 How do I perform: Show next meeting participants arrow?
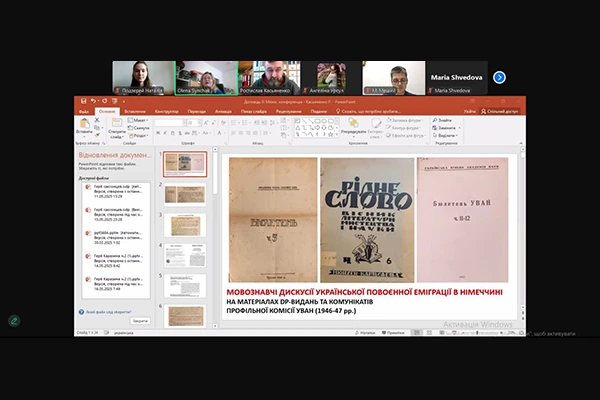(499, 77)
